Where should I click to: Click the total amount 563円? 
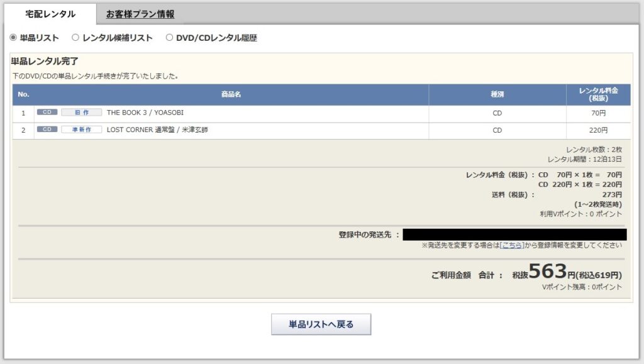552,271
